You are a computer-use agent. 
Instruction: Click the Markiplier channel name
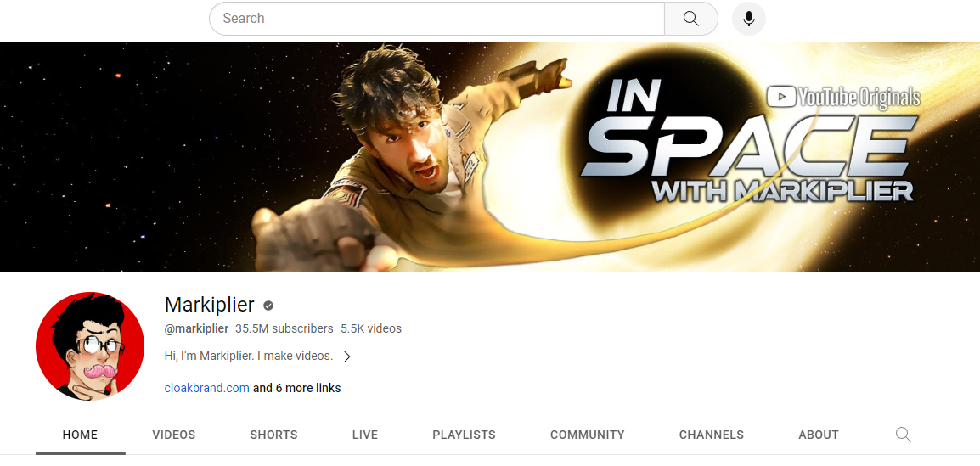[210, 305]
